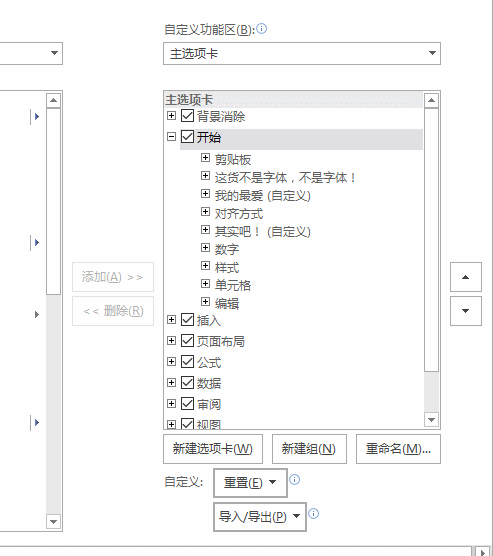Select the 样式 group item
Image resolution: width=493 pixels, height=556 pixels.
point(227,268)
